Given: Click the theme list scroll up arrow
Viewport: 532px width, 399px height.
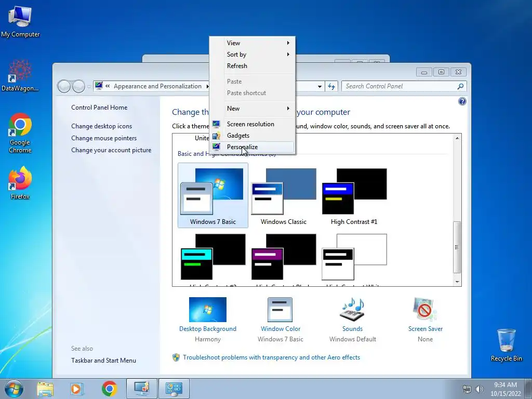Looking at the screenshot, I should (x=457, y=138).
